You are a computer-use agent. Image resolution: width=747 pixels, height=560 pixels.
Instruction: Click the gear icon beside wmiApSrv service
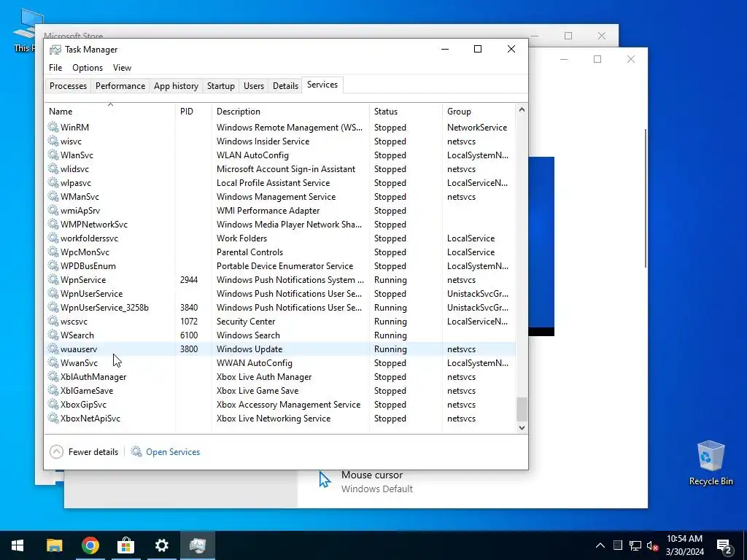pyautogui.click(x=53, y=210)
